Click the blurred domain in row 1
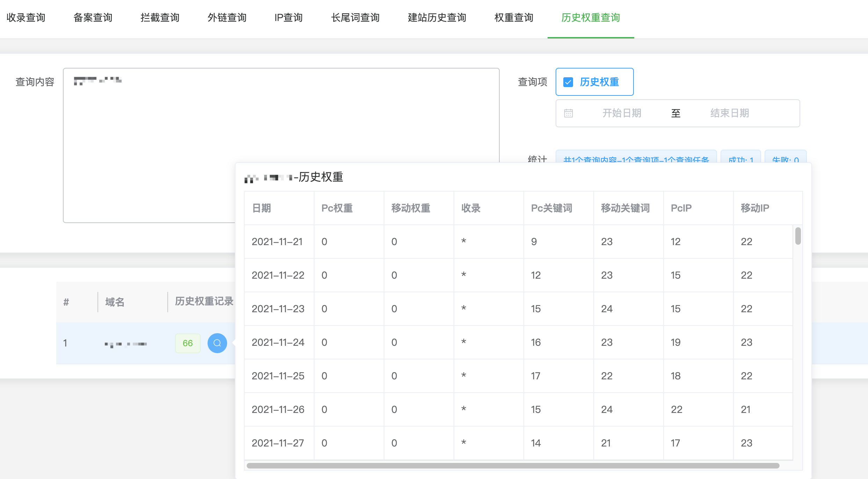Viewport: 868px width, 479px height. tap(126, 344)
